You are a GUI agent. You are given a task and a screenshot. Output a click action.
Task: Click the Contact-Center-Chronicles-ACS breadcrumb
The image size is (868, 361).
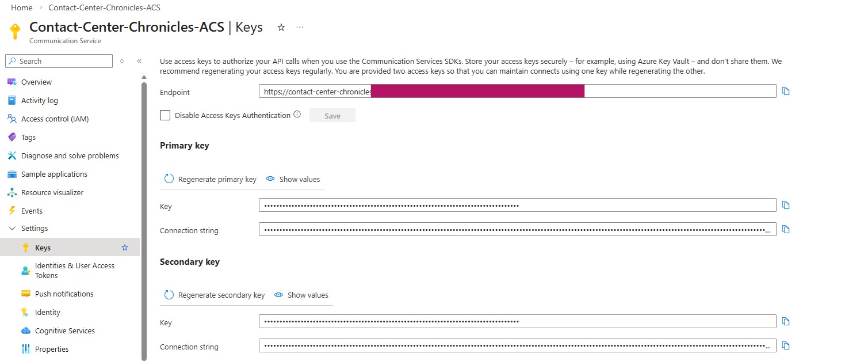tap(105, 7)
